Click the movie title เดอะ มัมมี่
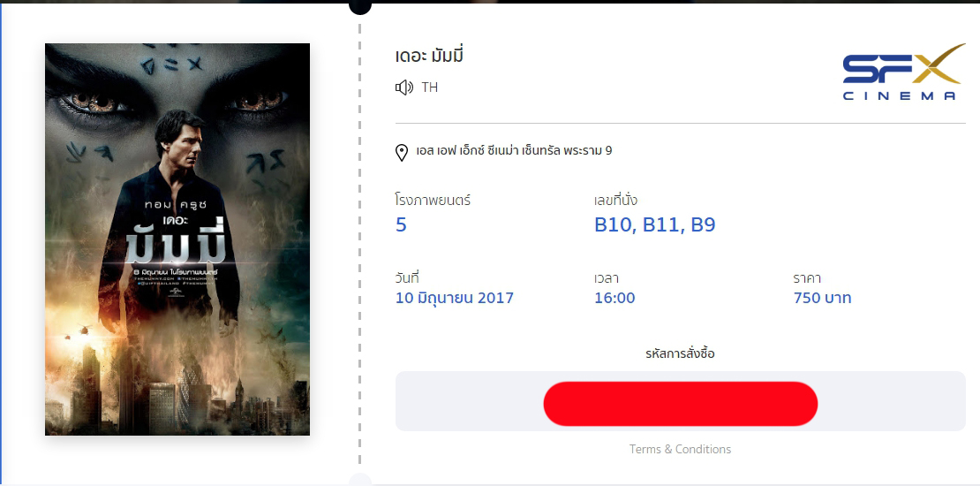 pyautogui.click(x=429, y=55)
